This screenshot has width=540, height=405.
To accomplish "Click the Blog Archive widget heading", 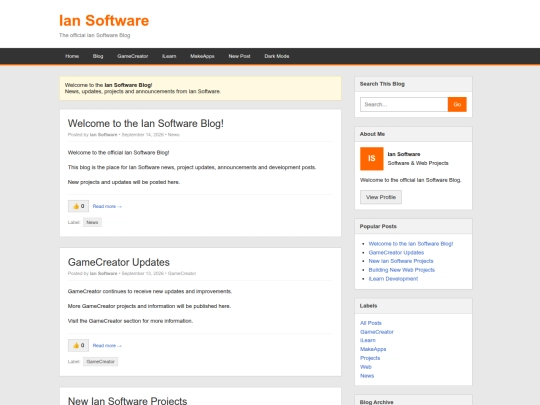I will pos(376,402).
